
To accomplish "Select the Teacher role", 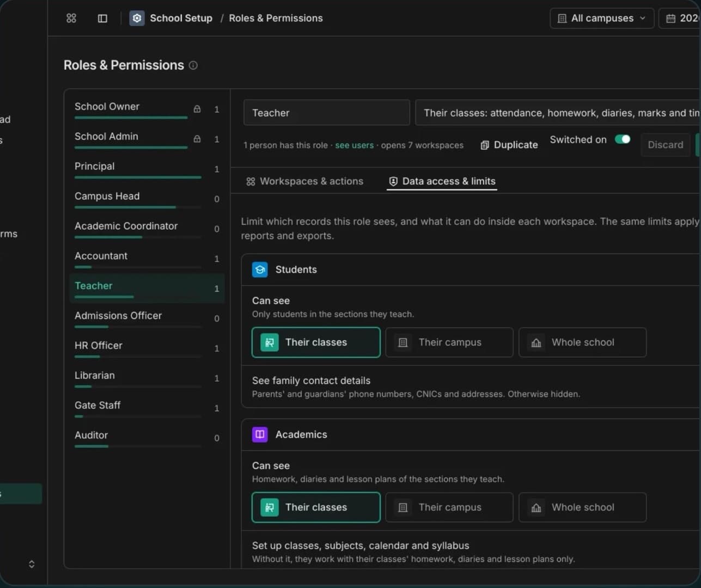I will pyautogui.click(x=147, y=289).
